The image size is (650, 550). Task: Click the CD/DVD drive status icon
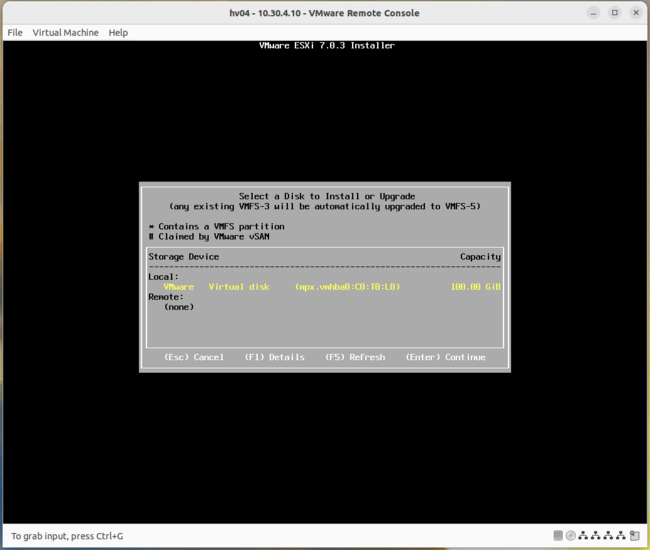tap(570, 535)
